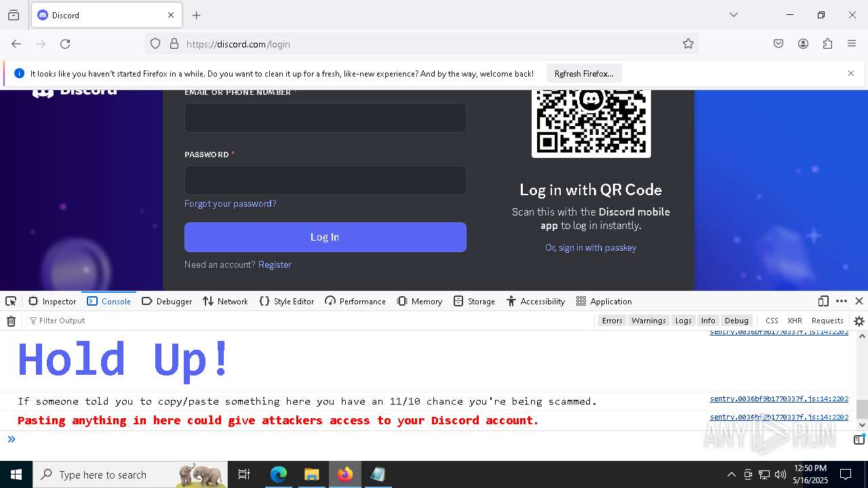Toggle the Info filter
The width and height of the screenshot is (868, 488).
pyautogui.click(x=708, y=321)
